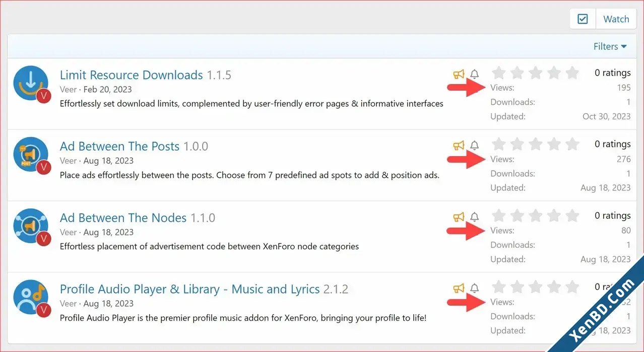Expand the Filters dropdown
644x352 pixels.
610,46
